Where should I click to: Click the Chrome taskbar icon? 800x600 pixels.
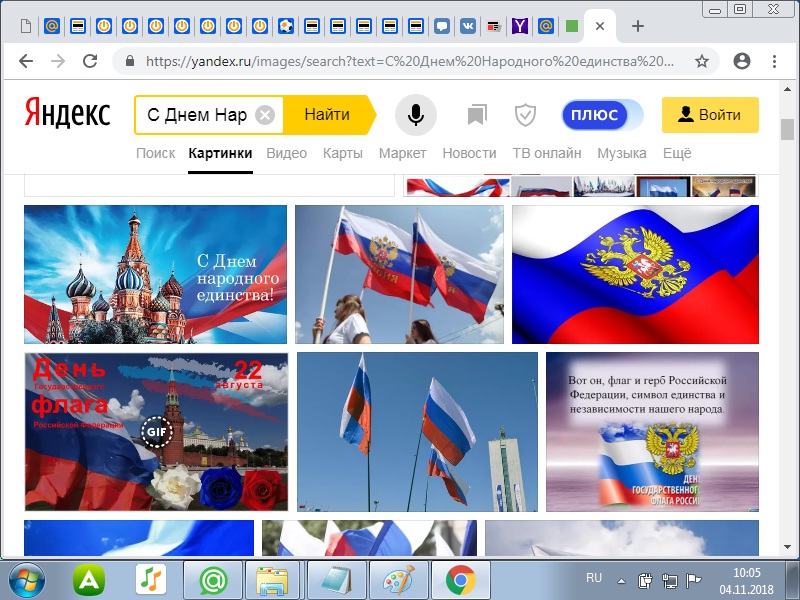(461, 580)
